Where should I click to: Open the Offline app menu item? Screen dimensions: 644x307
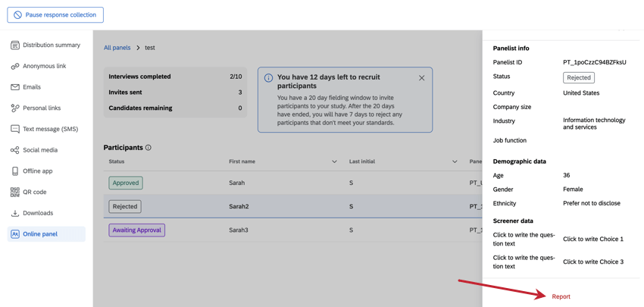(x=38, y=171)
